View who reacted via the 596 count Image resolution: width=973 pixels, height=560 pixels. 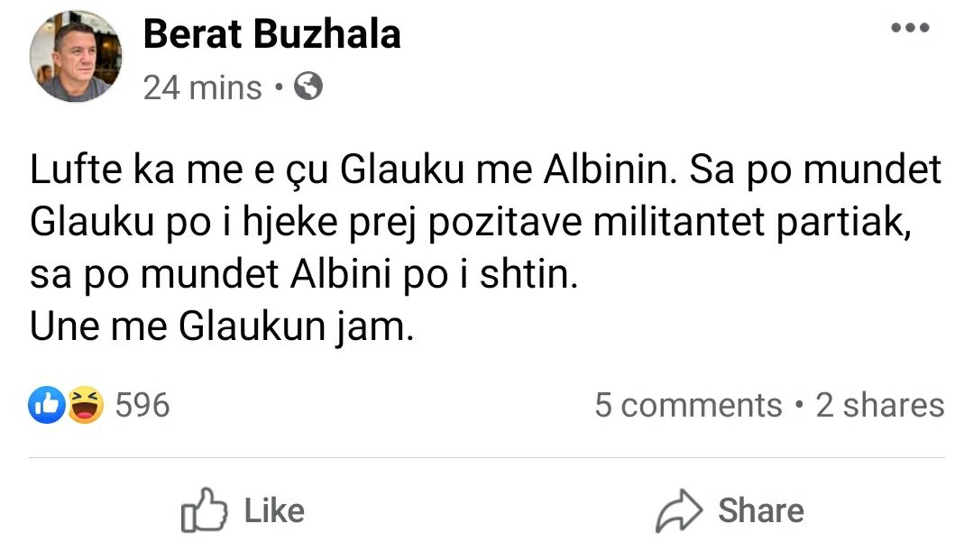pyautogui.click(x=142, y=405)
